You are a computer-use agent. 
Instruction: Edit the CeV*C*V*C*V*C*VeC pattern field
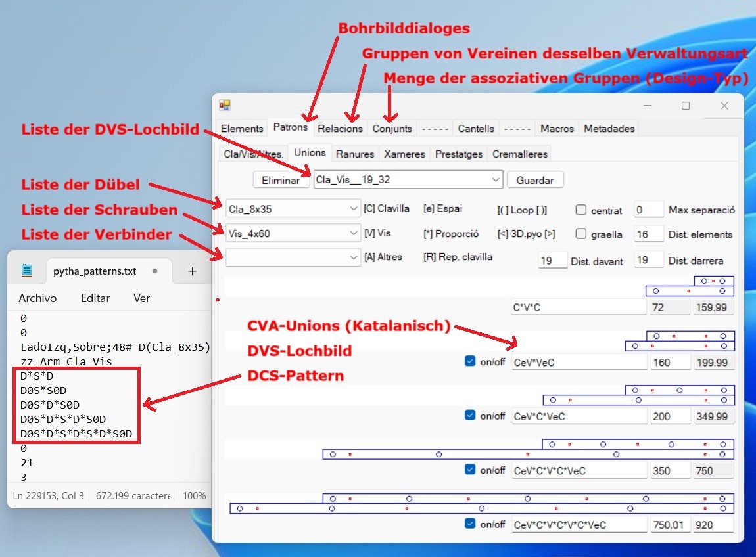pyautogui.click(x=579, y=525)
